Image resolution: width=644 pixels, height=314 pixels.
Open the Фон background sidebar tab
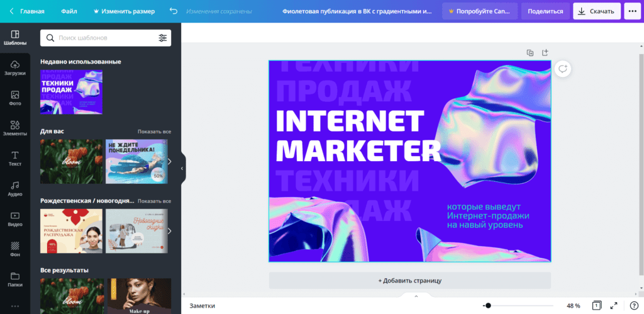[x=15, y=249]
